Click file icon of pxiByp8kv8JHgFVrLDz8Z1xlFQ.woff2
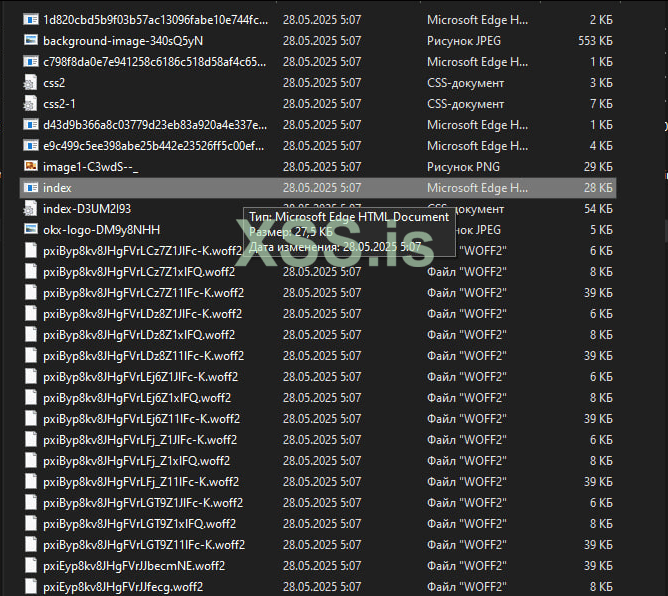The width and height of the screenshot is (668, 596). coord(31,334)
